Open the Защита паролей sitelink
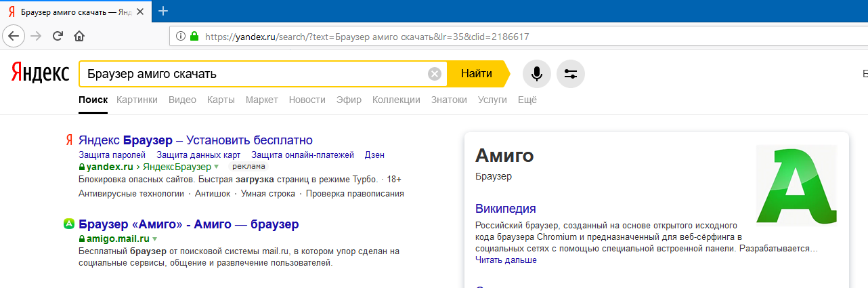The width and height of the screenshot is (868, 288). [x=112, y=155]
